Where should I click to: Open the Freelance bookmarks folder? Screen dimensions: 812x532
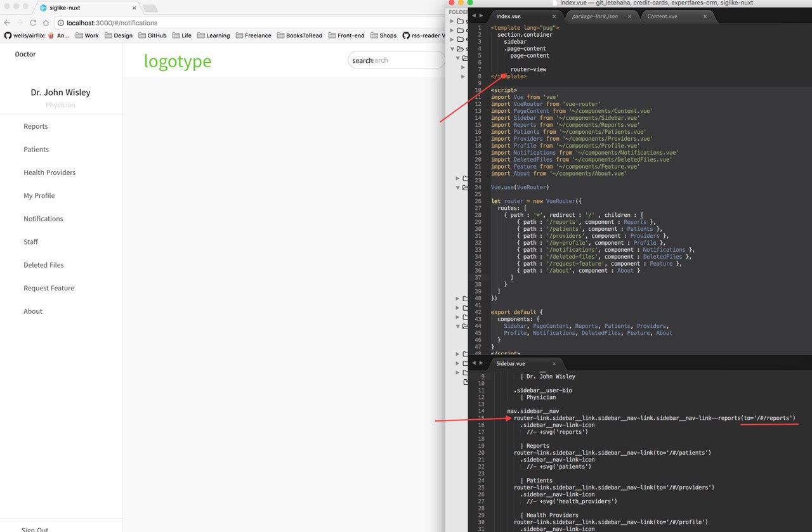pos(253,36)
